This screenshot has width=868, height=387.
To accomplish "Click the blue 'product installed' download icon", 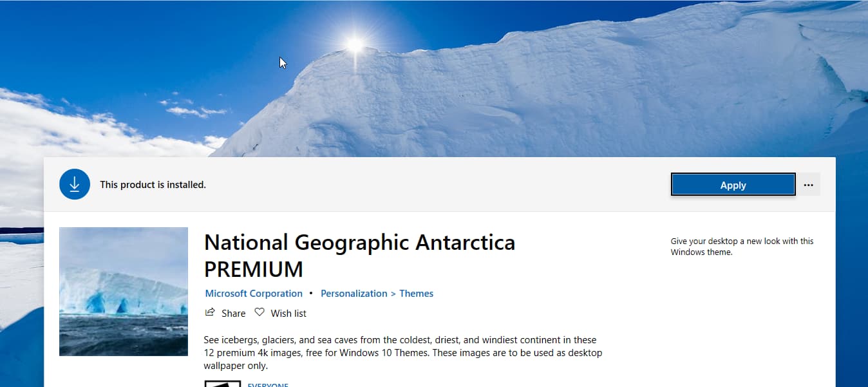I will 75,184.
